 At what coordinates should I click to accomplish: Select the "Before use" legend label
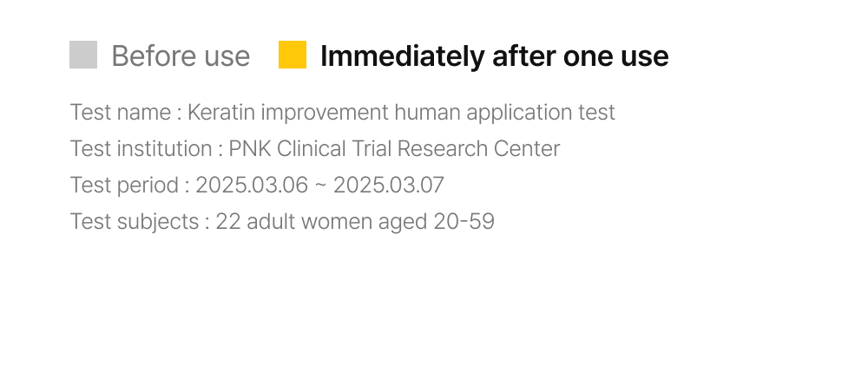(181, 56)
